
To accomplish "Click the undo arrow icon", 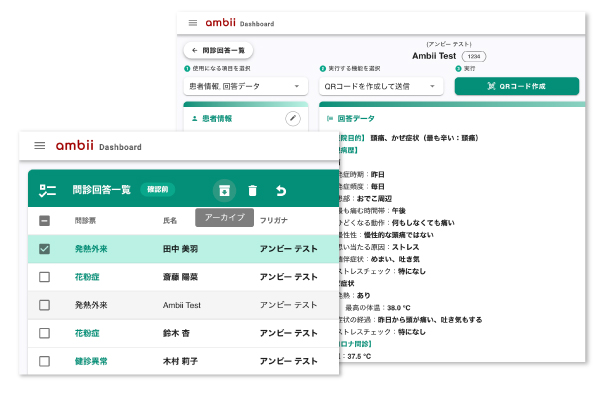I will point(281,190).
